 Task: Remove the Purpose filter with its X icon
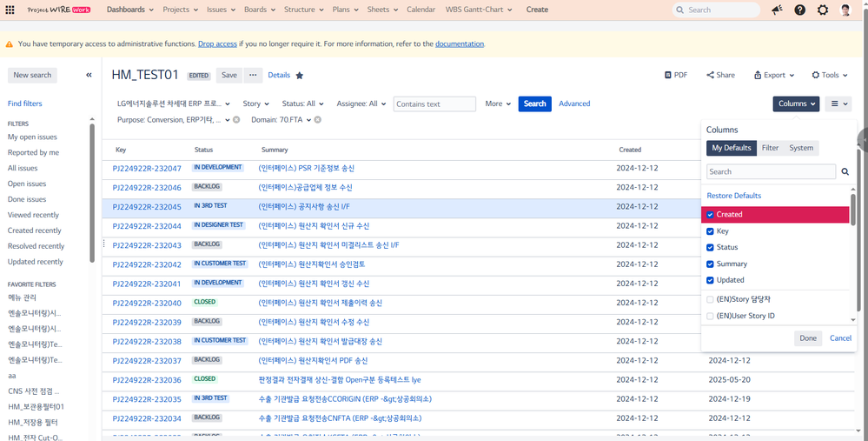click(x=236, y=120)
